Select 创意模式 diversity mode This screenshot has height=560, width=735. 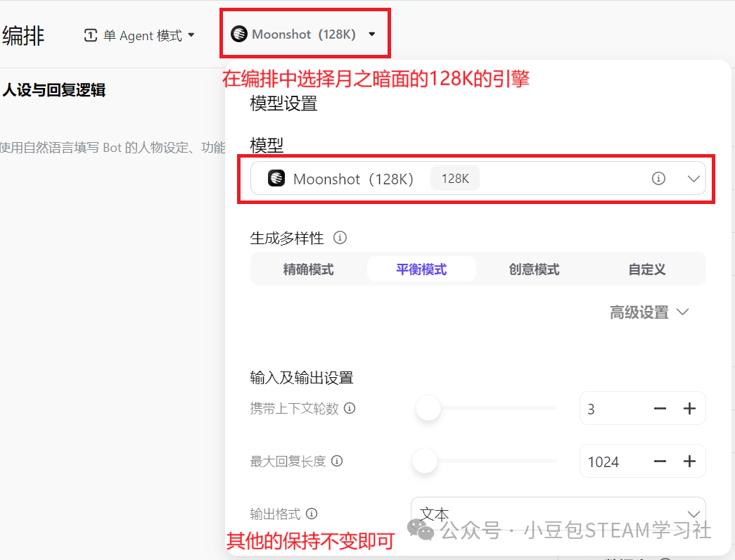tap(534, 269)
